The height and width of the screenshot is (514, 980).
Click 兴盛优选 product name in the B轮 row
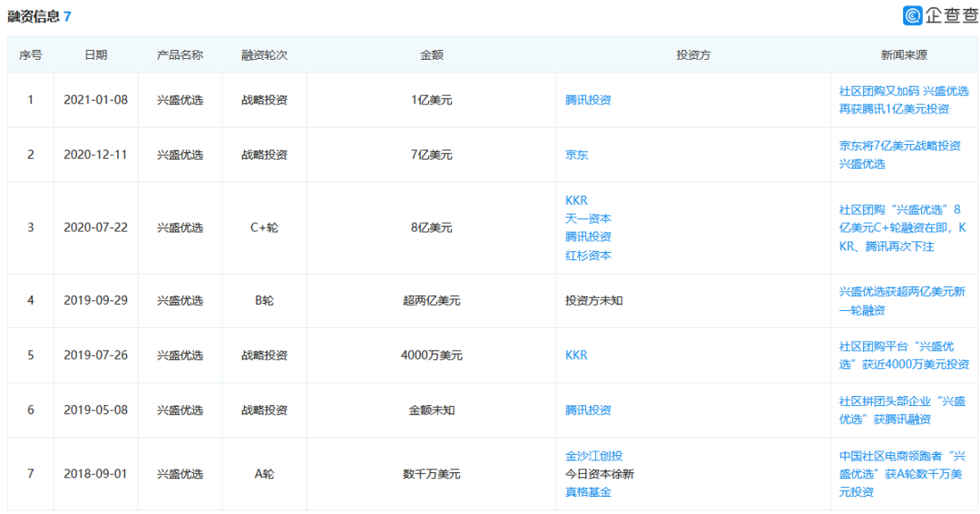[x=180, y=301]
